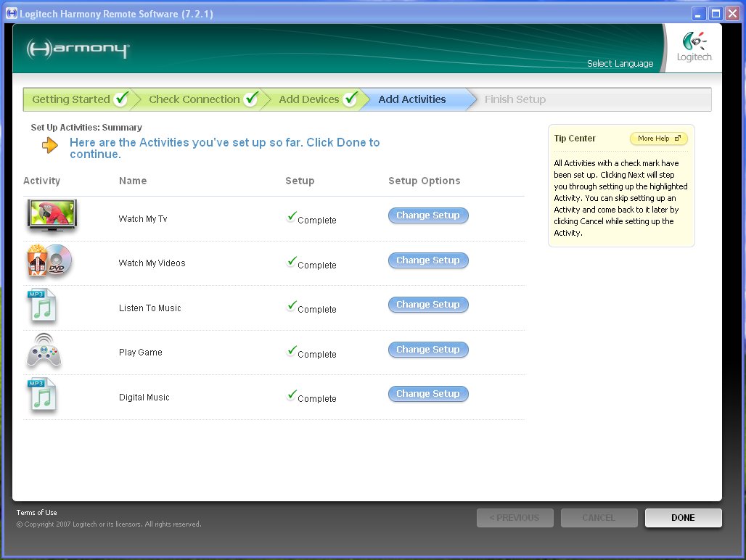Click the Listen To Music activity name
The height and width of the screenshot is (560, 746).
150,308
